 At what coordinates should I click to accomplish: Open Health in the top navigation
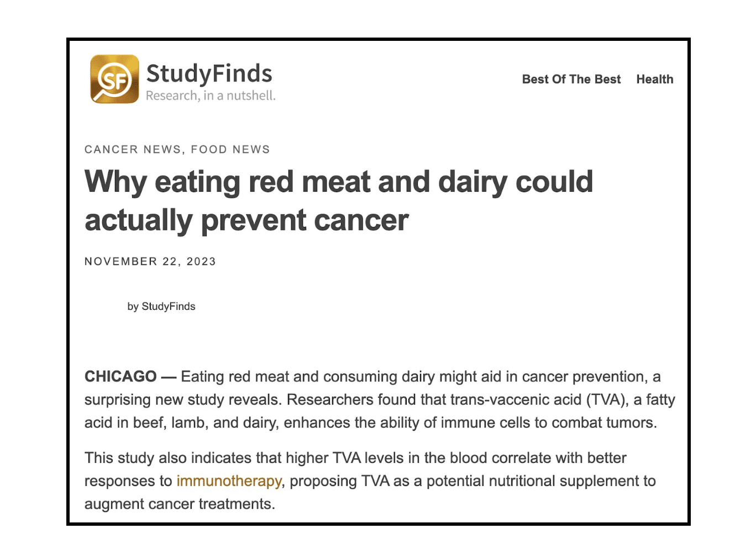coord(655,79)
